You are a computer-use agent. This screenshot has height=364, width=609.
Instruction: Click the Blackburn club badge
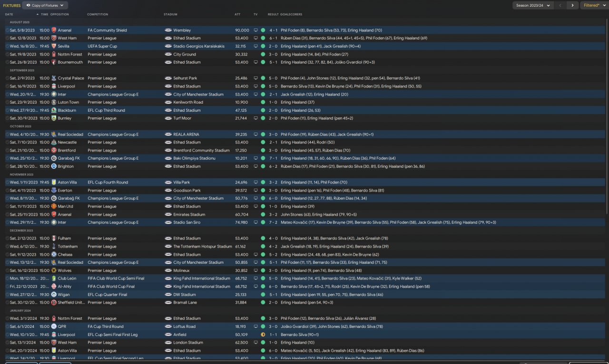click(x=54, y=110)
